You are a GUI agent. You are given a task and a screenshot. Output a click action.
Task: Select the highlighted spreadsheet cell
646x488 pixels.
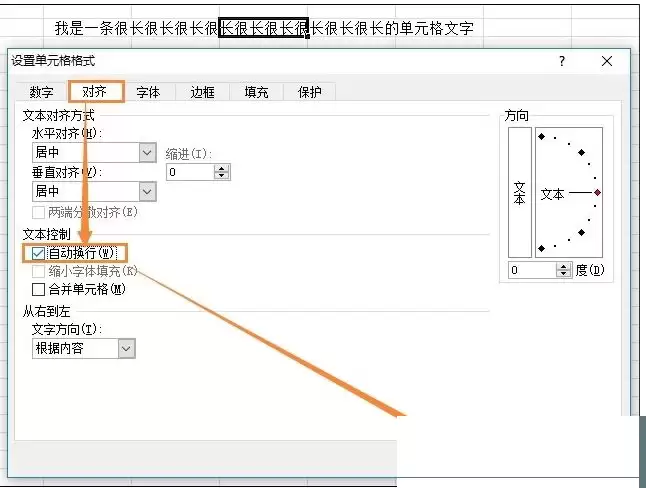[264, 28]
